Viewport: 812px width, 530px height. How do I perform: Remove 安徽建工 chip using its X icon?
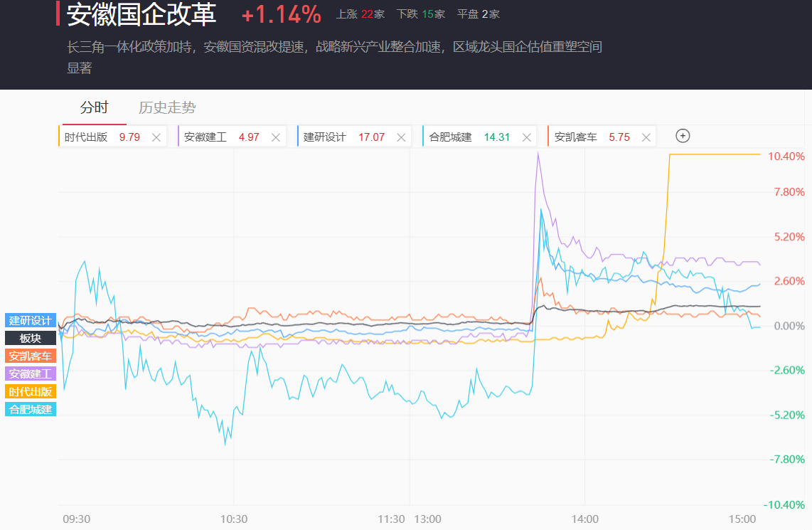[x=276, y=137]
